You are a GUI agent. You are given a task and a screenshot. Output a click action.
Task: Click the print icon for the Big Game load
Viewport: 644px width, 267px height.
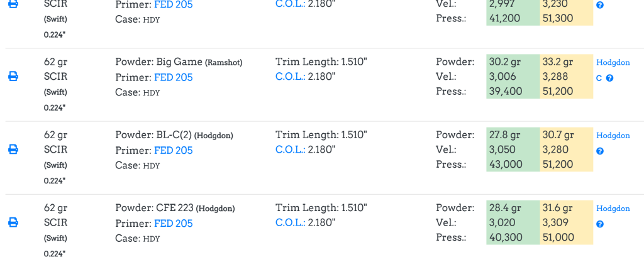click(x=13, y=77)
